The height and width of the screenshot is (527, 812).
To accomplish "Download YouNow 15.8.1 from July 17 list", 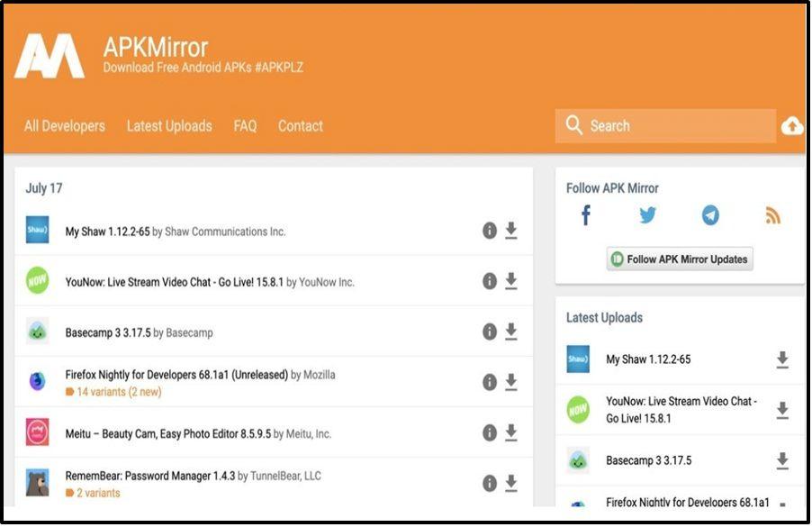I will (x=511, y=281).
